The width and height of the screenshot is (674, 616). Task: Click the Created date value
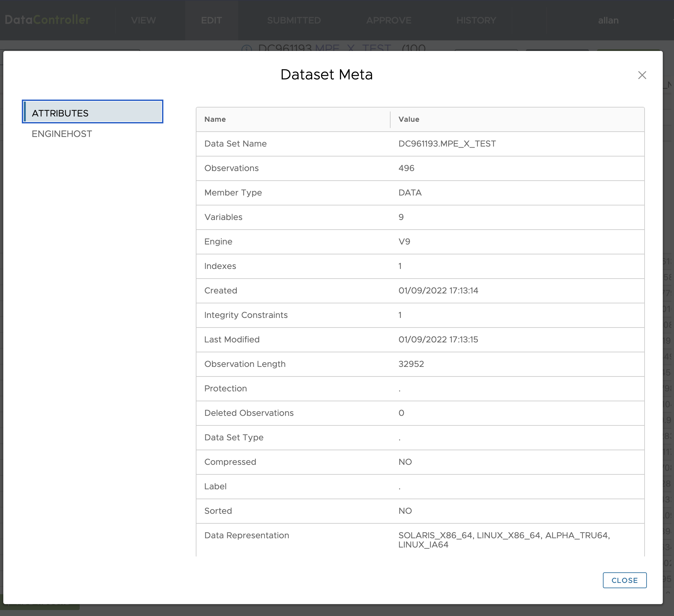tap(438, 290)
